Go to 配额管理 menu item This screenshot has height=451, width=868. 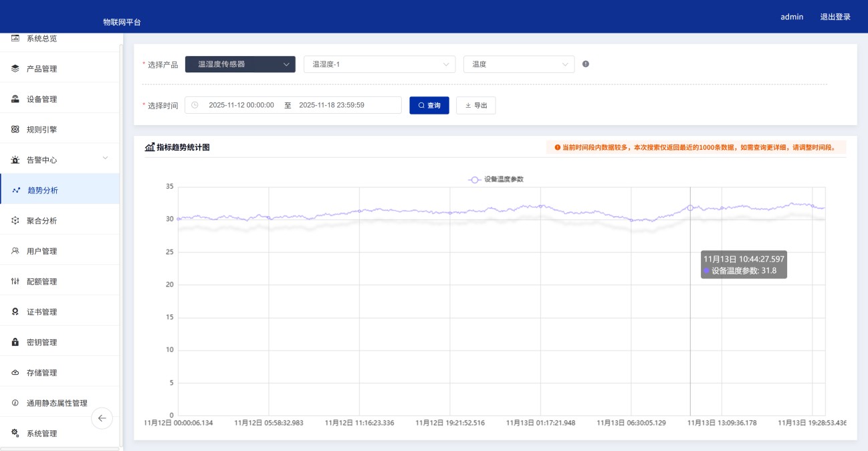tap(41, 282)
